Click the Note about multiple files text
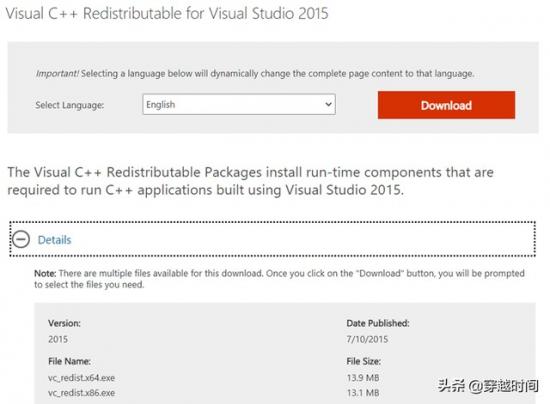The height and width of the screenshot is (404, 550). [x=279, y=279]
